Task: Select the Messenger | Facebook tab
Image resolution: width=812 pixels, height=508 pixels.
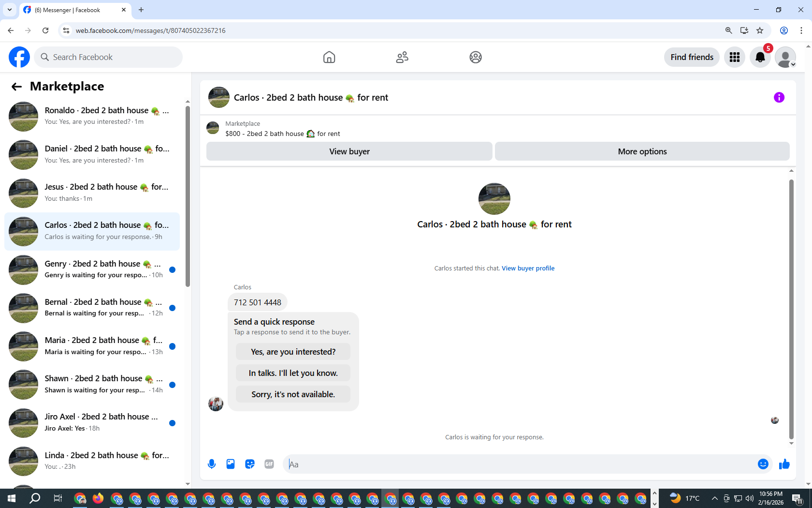Action: pos(75,10)
